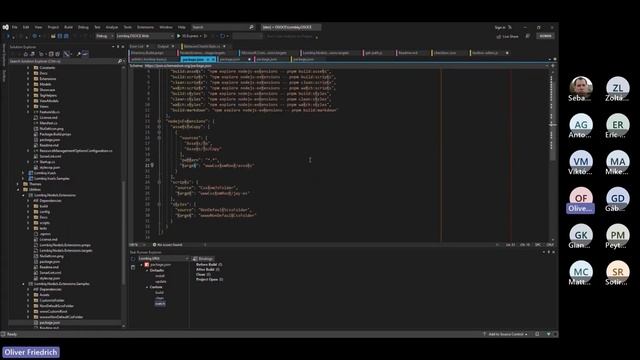Click the ER participant avatar
This screenshot has height=360, width=640.
point(618,124)
